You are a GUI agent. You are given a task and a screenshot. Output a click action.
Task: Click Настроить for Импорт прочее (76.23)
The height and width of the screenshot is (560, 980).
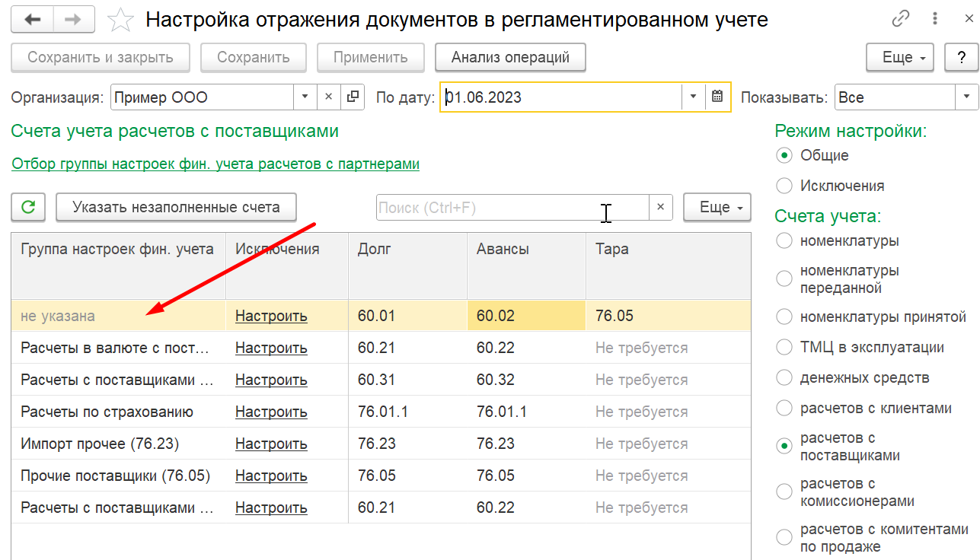[x=271, y=444]
